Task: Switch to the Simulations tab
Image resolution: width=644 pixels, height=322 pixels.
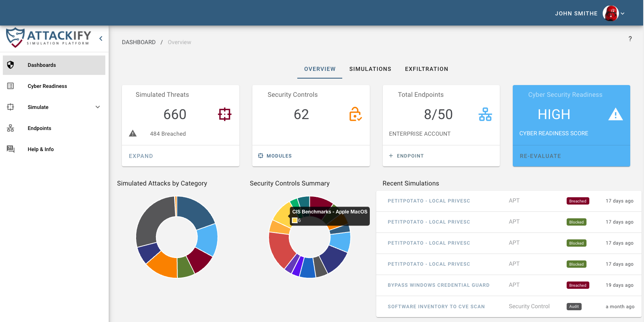Action: [370, 69]
